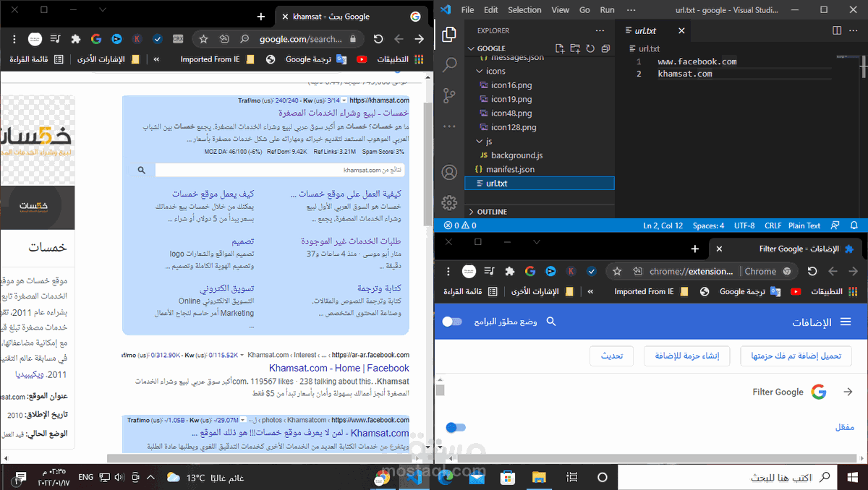Click the update extensions button
This screenshot has height=490, width=868.
[612, 356]
